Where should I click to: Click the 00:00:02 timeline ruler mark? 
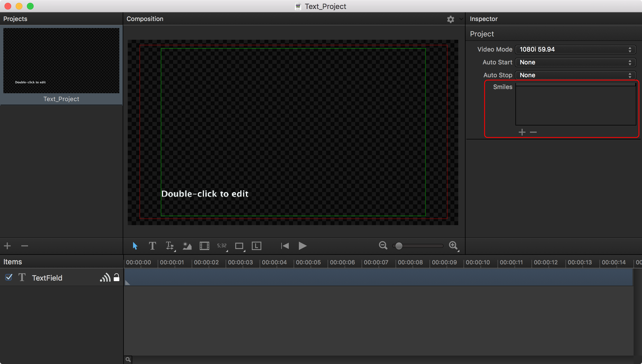pyautogui.click(x=206, y=262)
